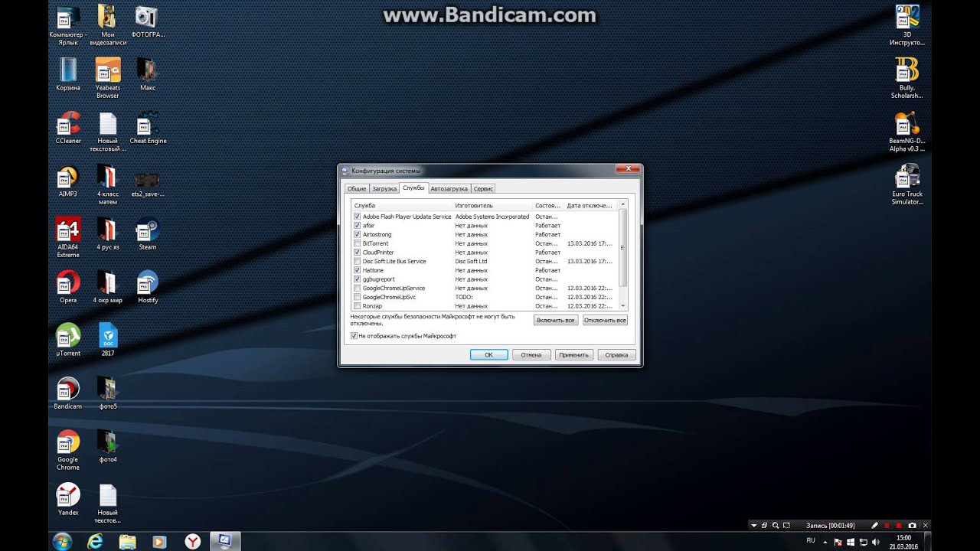Image resolution: width=980 pixels, height=551 pixels.
Task: Open Yandex browser from taskbar
Action: 193,541
